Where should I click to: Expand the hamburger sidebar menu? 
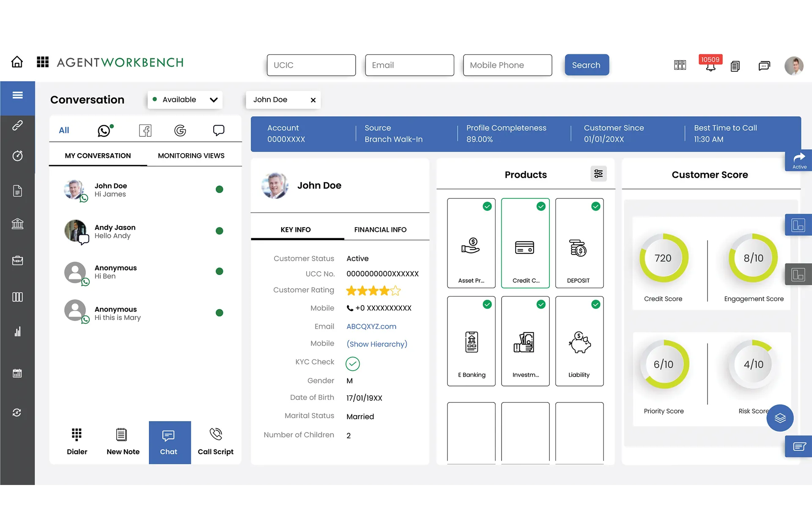click(x=17, y=95)
